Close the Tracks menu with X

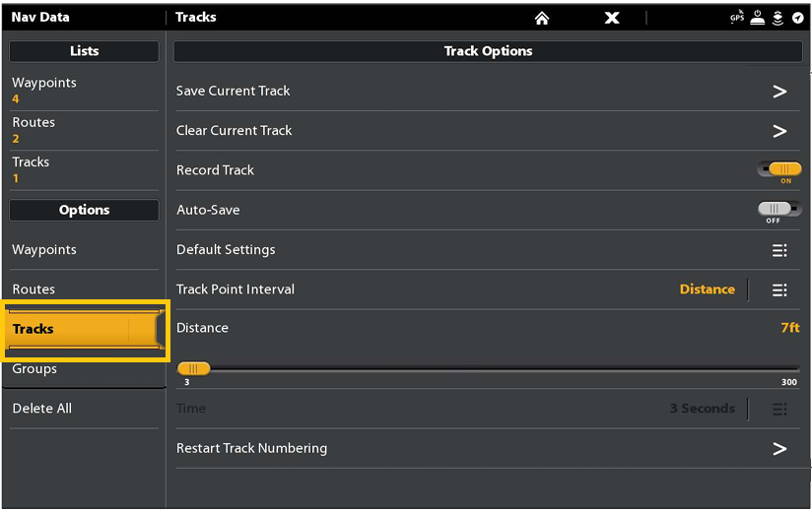point(612,18)
